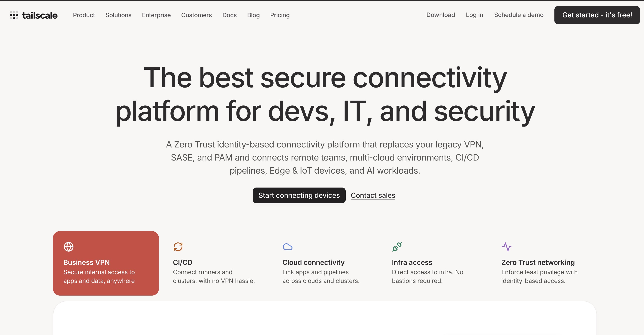Click the CI/CD circular arrows icon
The width and height of the screenshot is (644, 335).
click(x=178, y=247)
